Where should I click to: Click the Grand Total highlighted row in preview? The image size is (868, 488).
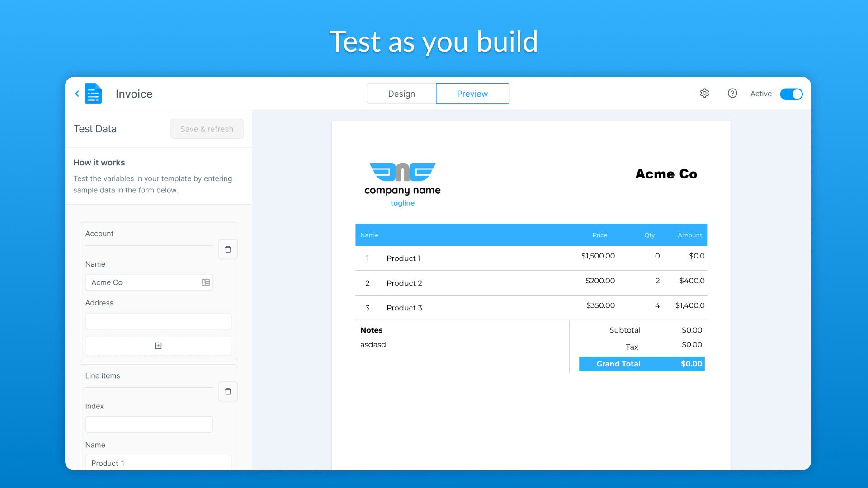(x=642, y=363)
